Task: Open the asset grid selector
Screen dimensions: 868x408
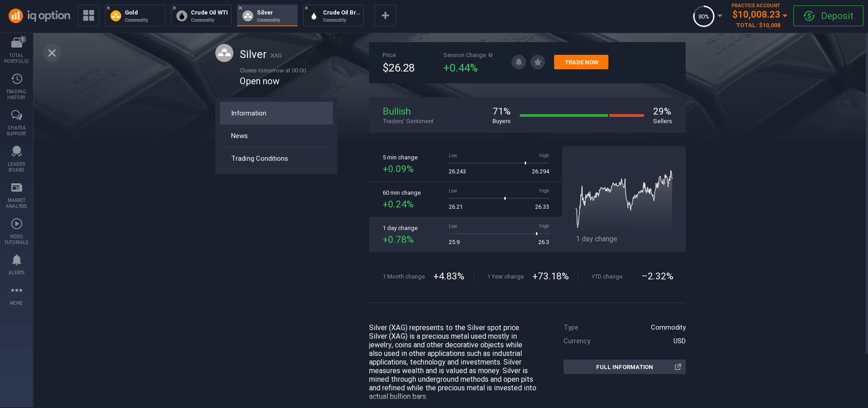Action: click(x=88, y=15)
